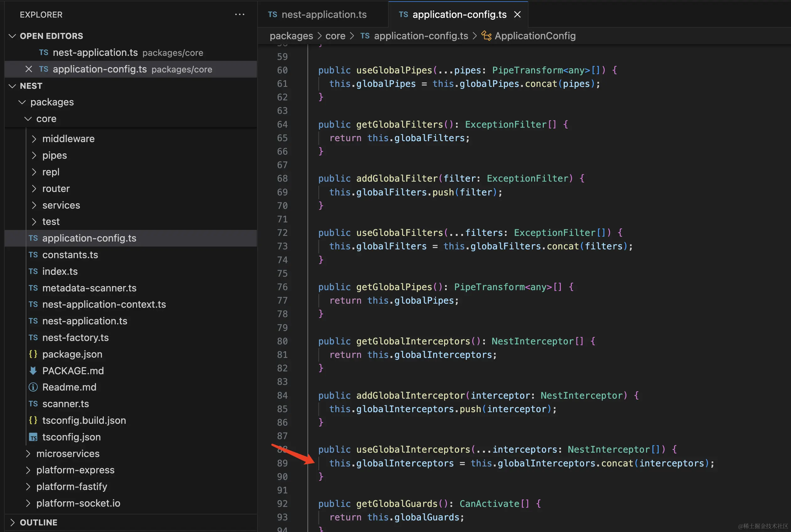This screenshot has width=791, height=532.
Task: Click the getGlobalGuards method name
Action: [397, 504]
